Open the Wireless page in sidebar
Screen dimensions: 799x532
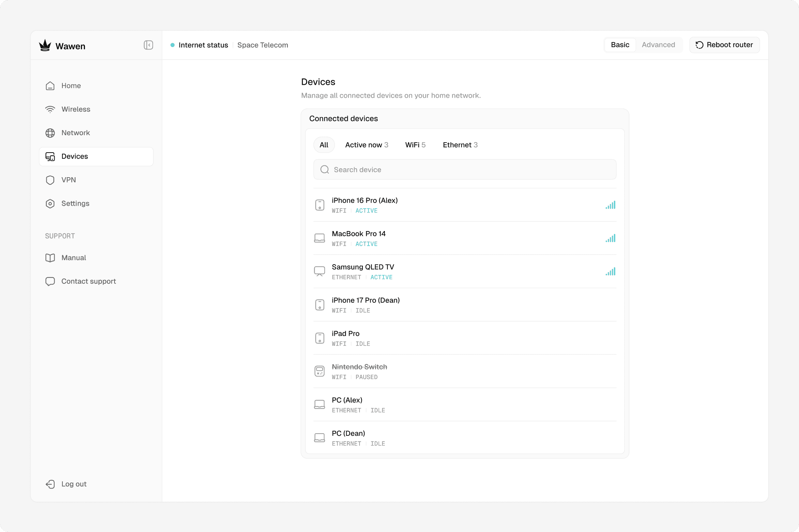click(76, 109)
